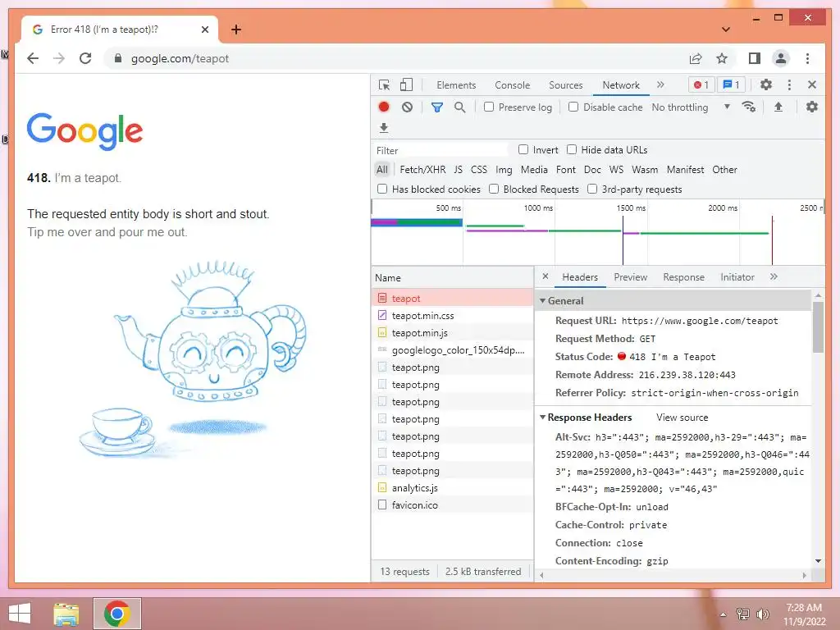Filter requests by Img type
Viewport: 840px width, 630px height.
click(x=504, y=170)
